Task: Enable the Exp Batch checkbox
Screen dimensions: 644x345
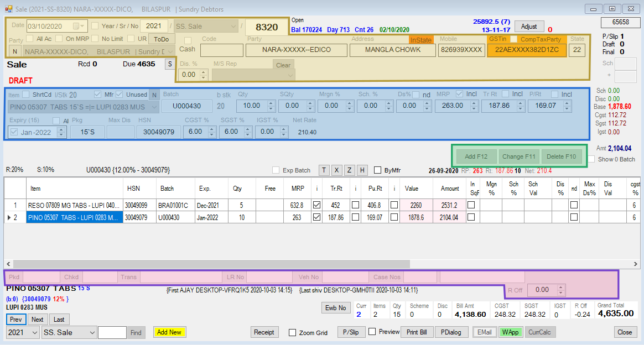Action: pos(276,170)
